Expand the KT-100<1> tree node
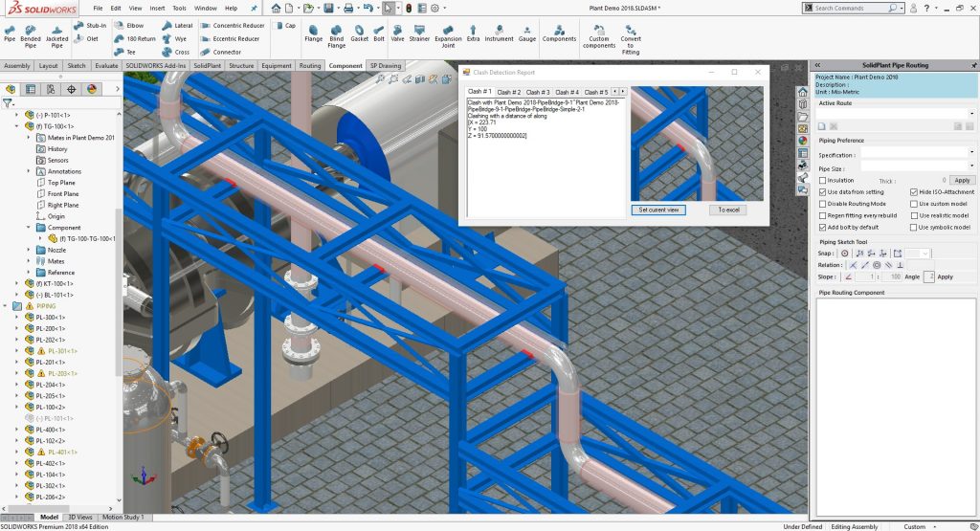980x531 pixels. click(x=17, y=283)
